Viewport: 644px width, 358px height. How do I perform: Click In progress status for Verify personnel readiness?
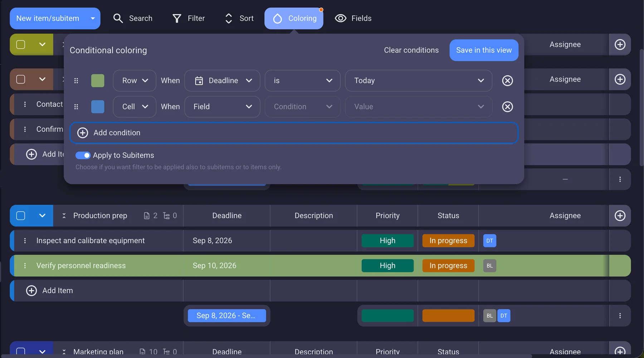pos(448,266)
